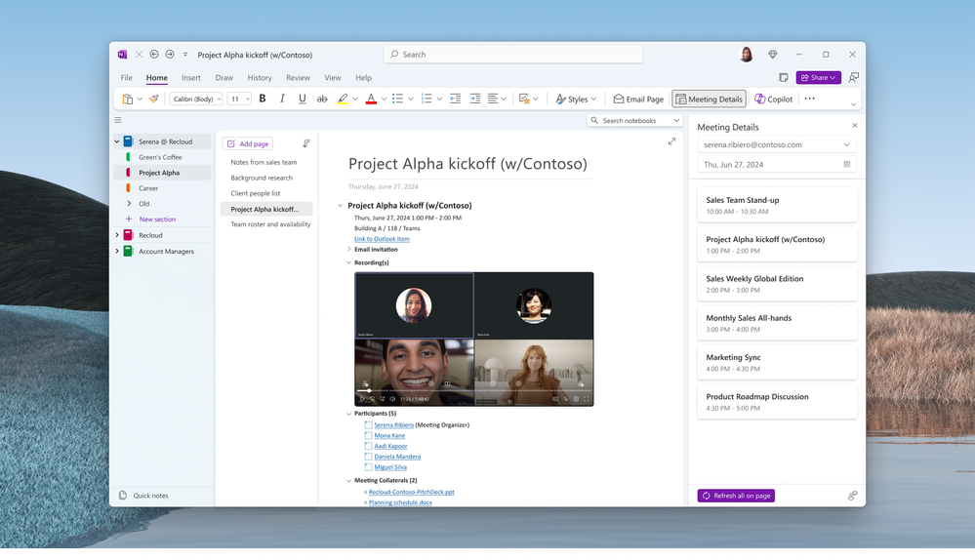Decrease the indent level

(455, 99)
